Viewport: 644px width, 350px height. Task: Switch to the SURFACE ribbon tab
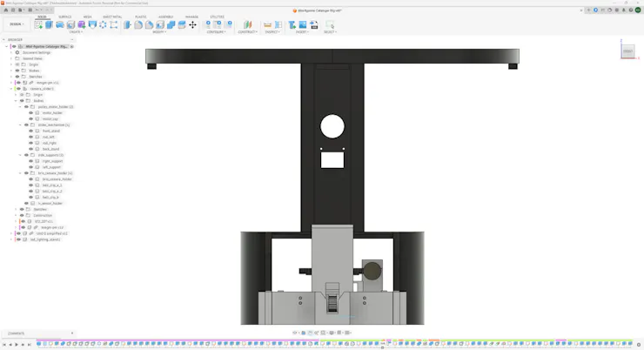click(65, 17)
